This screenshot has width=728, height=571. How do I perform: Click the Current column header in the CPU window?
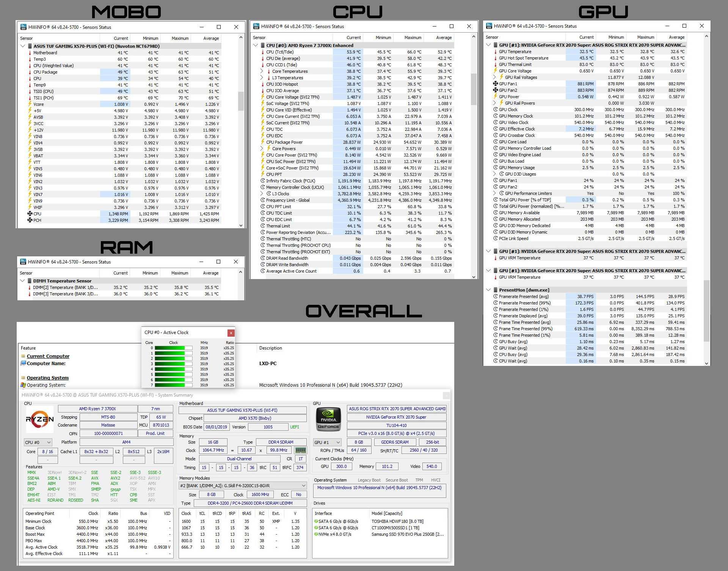(348, 38)
